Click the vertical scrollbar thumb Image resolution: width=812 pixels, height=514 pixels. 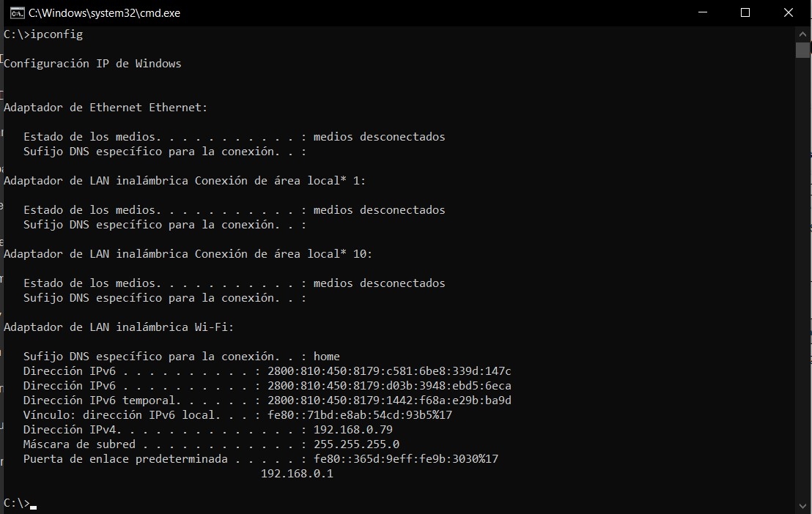(x=802, y=51)
